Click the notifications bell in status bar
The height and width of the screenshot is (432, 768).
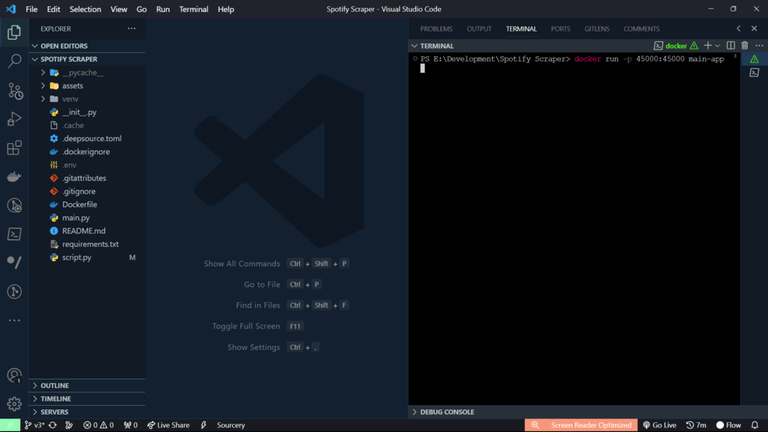755,425
